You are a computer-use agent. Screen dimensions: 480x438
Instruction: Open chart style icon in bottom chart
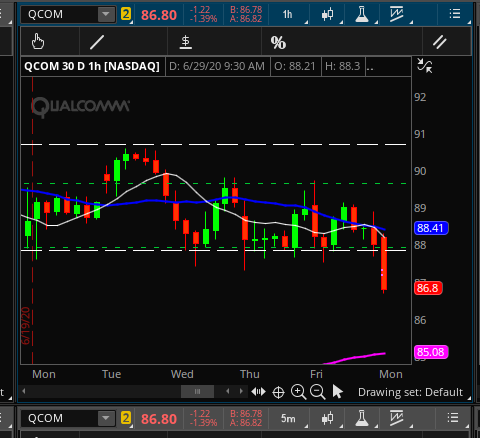tap(327, 418)
